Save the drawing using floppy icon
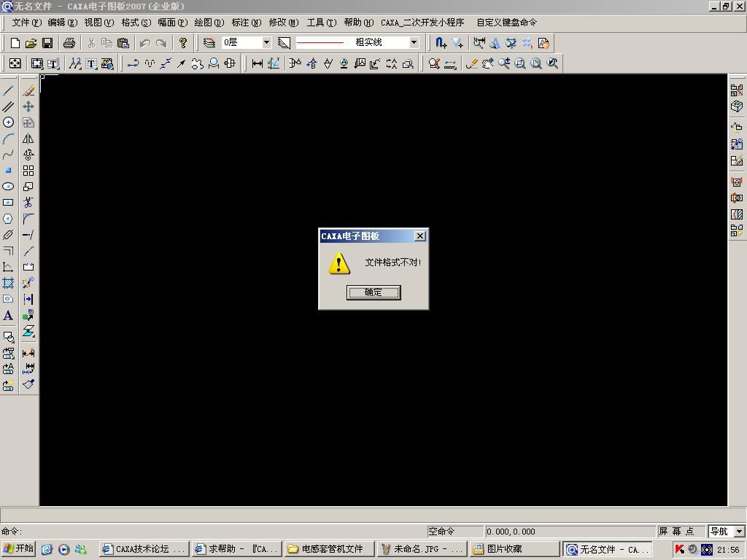The image size is (747, 560). click(x=47, y=43)
